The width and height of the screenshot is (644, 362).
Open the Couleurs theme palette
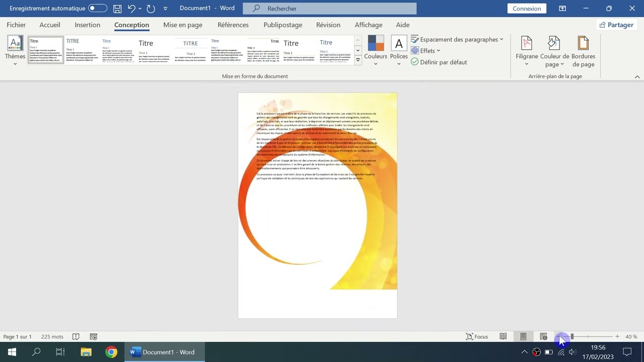(x=376, y=51)
